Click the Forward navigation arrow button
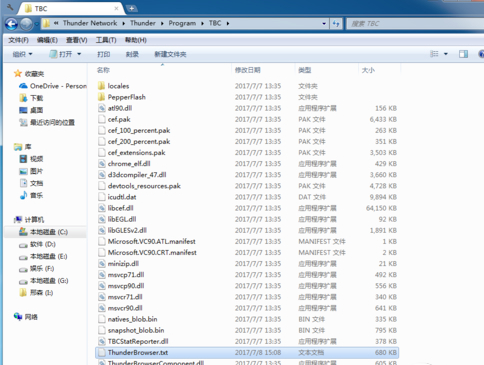 coord(26,24)
